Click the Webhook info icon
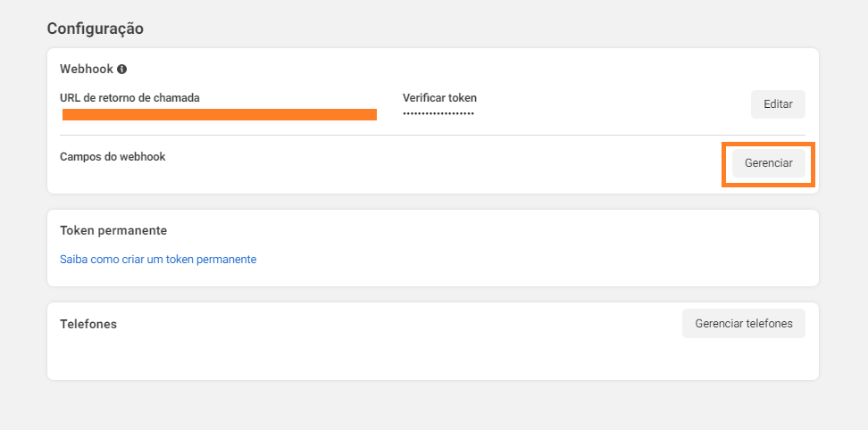The width and height of the screenshot is (868, 430). point(121,69)
